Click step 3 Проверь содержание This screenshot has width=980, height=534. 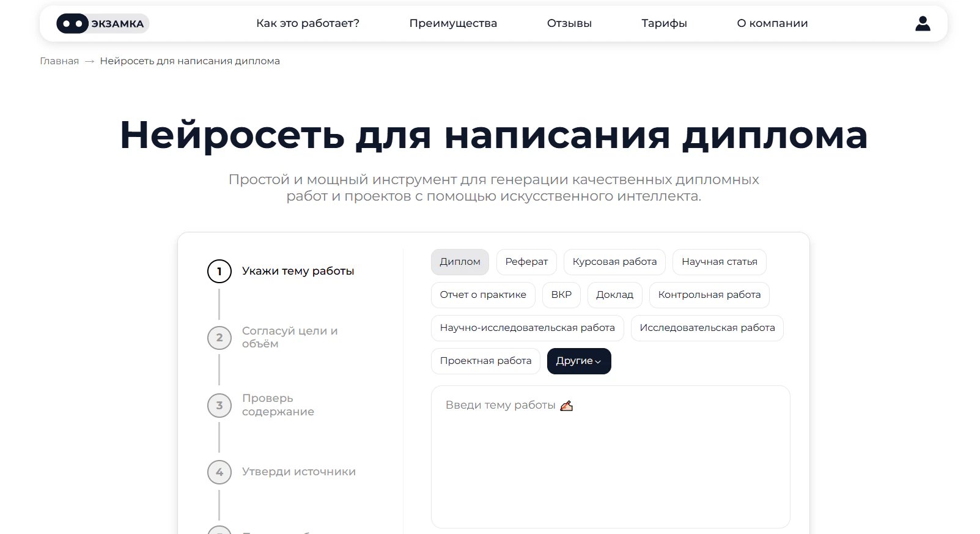point(261,405)
